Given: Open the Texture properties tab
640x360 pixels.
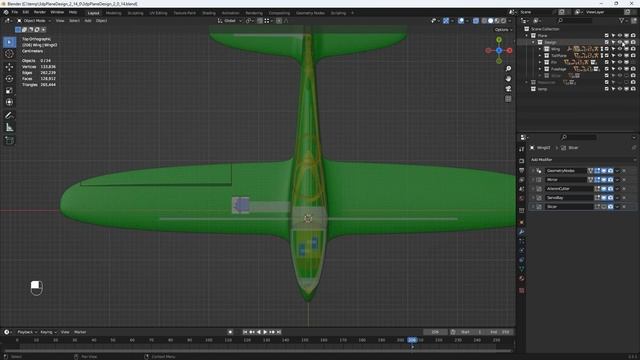Looking at the screenshot, I should click(x=522, y=290).
